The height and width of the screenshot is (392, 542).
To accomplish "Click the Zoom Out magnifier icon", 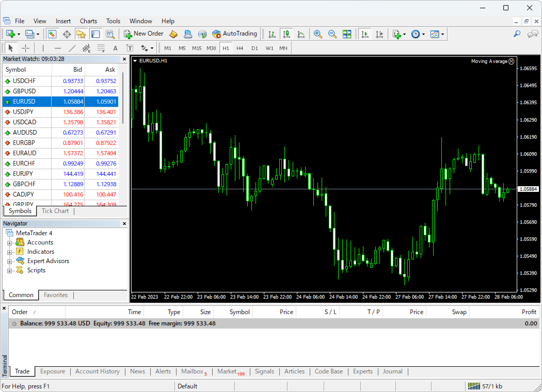I will click(332, 34).
